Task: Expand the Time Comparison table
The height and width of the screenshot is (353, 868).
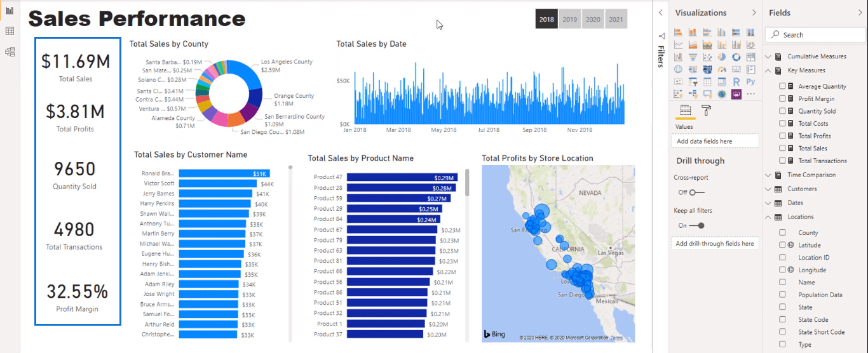Action: [x=768, y=175]
